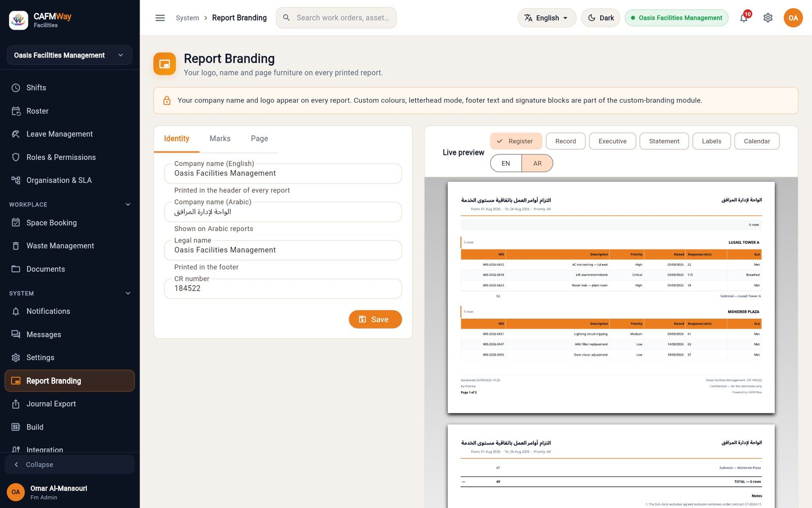Image resolution: width=812 pixels, height=508 pixels.
Task: Collapse the WORKPLACE section
Action: click(128, 205)
